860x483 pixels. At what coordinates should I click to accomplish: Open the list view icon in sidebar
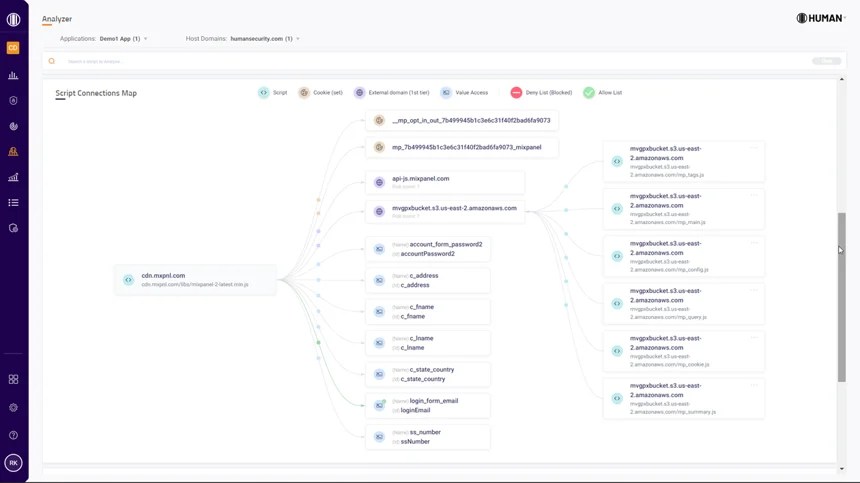(x=13, y=203)
